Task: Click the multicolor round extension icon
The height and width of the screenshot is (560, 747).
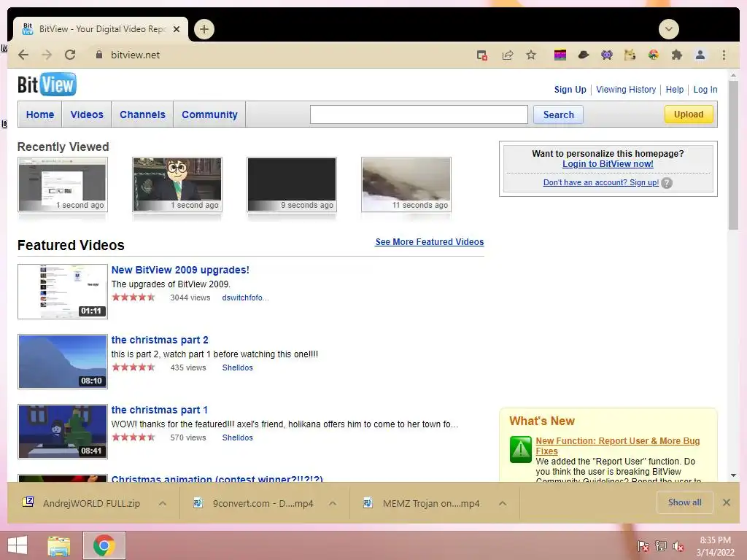Action: (x=654, y=55)
